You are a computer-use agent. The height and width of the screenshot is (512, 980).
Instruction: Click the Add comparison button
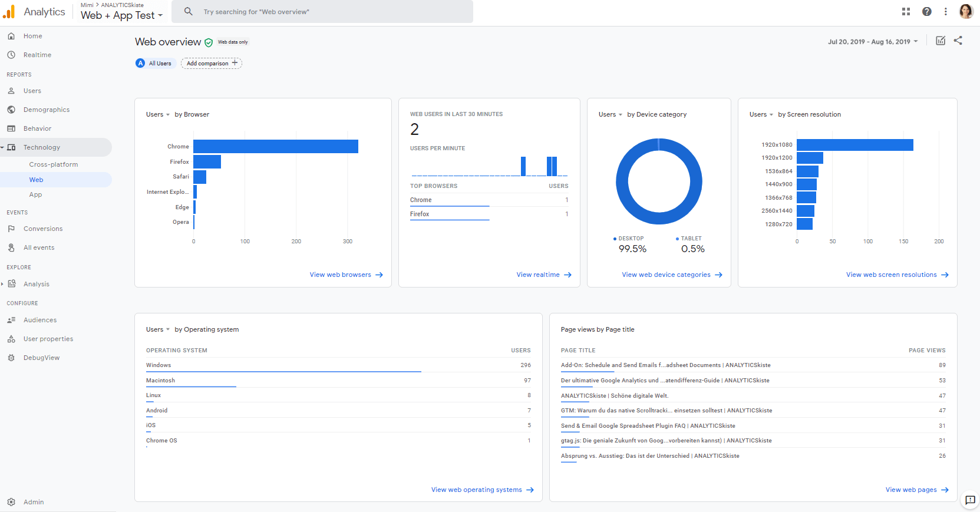tap(212, 64)
